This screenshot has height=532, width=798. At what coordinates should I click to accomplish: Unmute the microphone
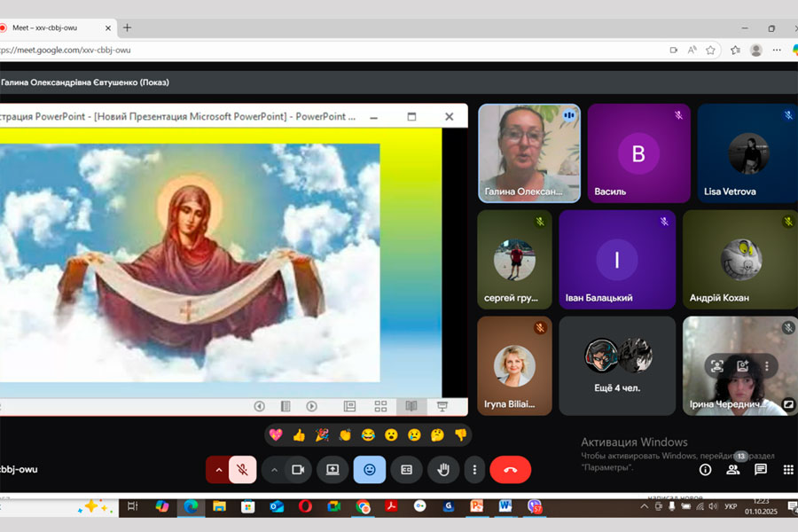[242, 469]
